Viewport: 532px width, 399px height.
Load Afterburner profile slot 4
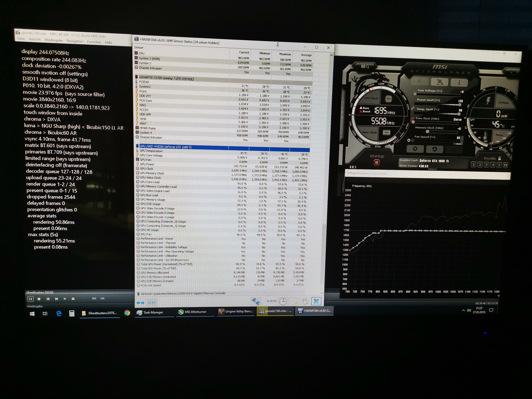pyautogui.click(x=493, y=165)
